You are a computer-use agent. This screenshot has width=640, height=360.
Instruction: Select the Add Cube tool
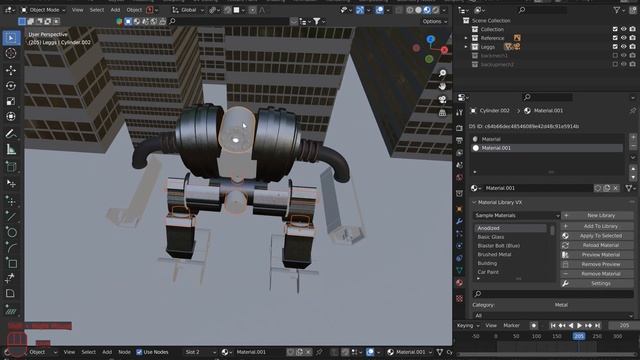point(11,167)
